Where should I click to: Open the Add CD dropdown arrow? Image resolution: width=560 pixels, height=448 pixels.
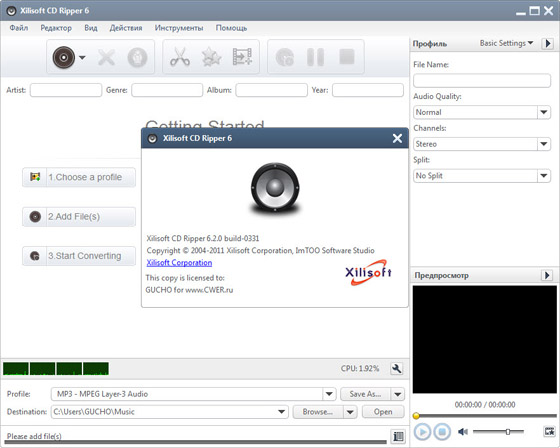[82, 57]
